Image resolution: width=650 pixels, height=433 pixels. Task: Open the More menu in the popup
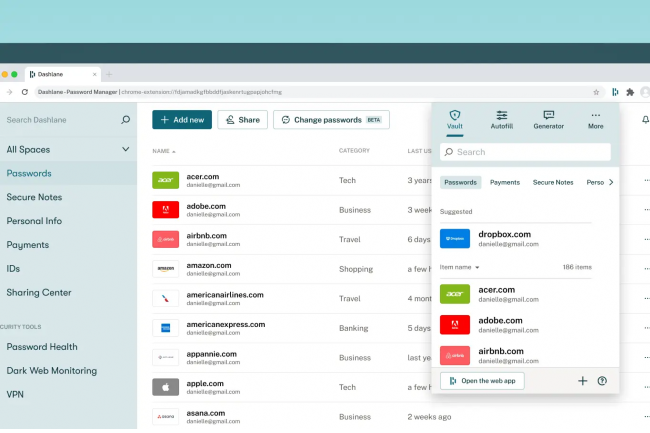tap(595, 120)
